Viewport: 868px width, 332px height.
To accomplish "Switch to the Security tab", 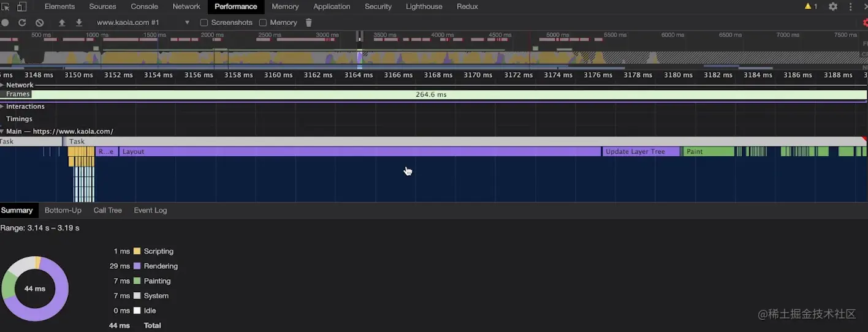I will [378, 7].
